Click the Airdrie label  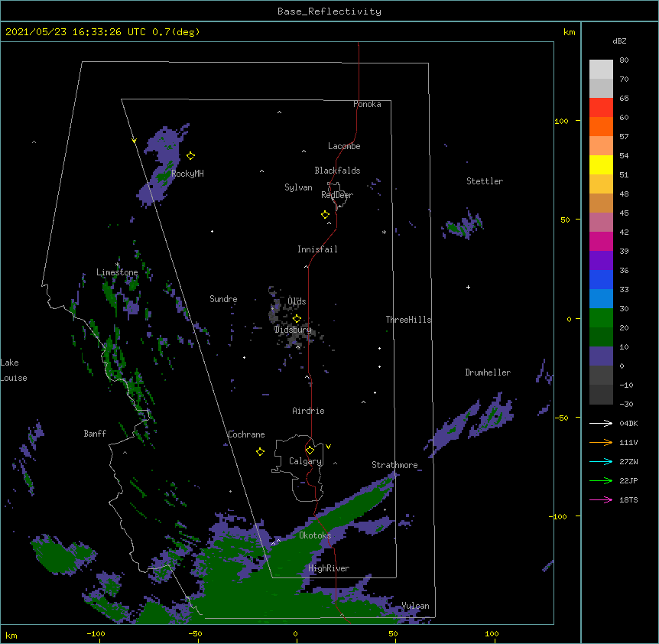(309, 411)
